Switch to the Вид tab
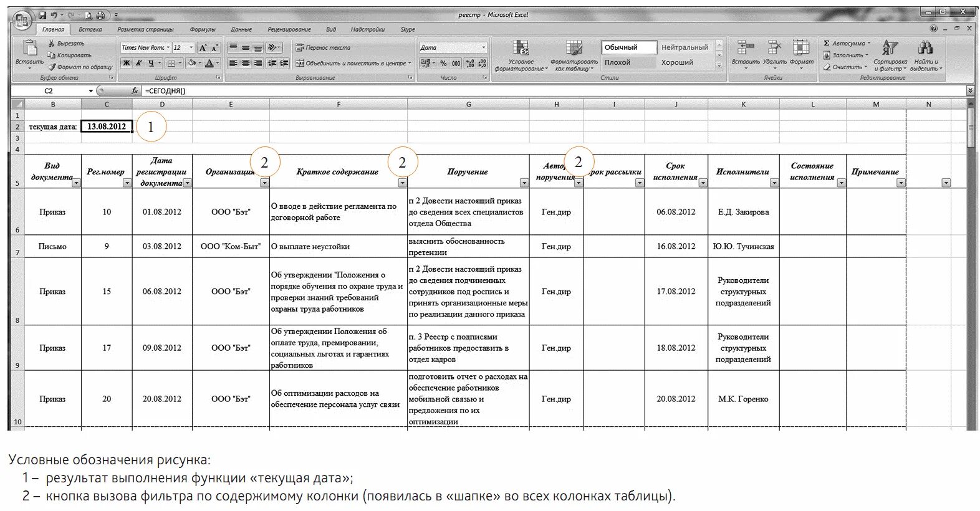The height and width of the screenshot is (511, 980). [x=331, y=29]
